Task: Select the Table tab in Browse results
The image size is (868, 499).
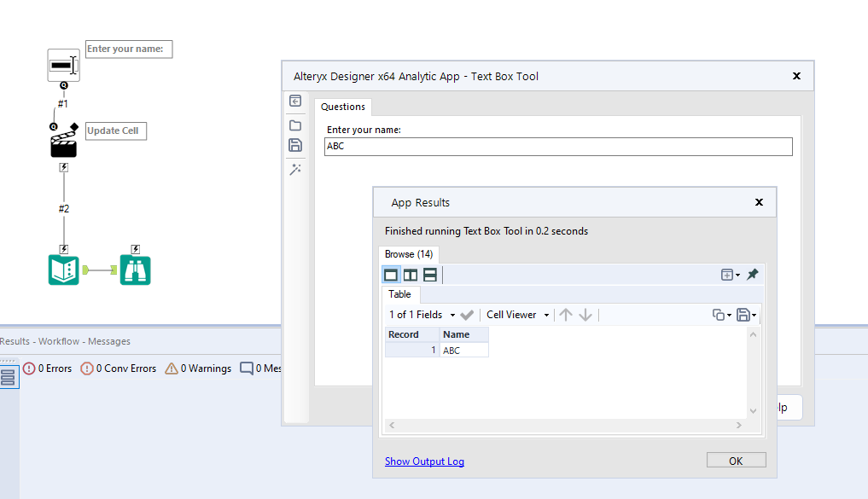Action: tap(400, 294)
